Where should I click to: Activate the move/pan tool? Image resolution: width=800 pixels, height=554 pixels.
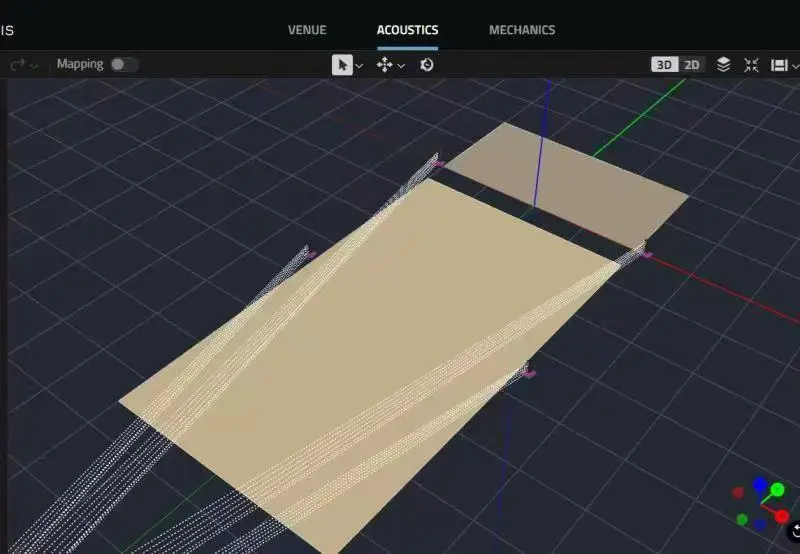tap(384, 65)
